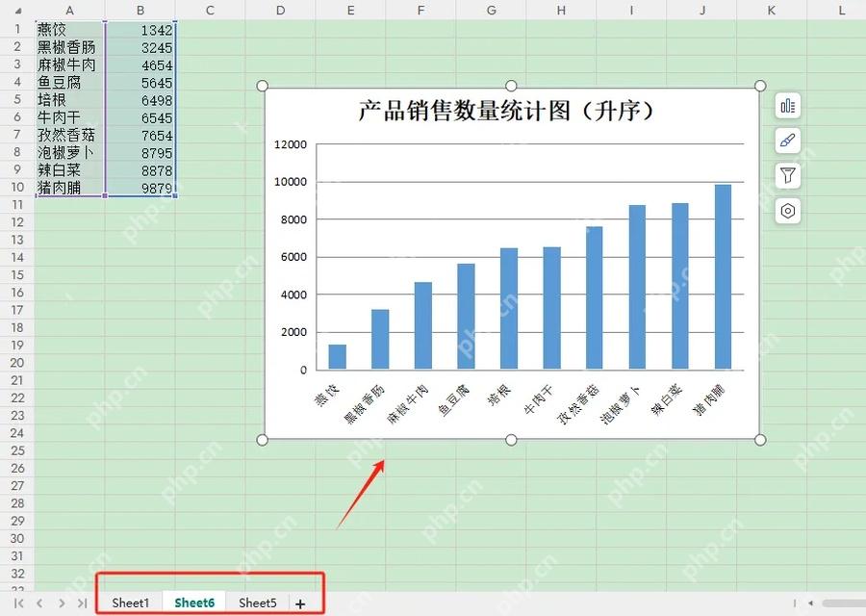Screen dimensions: 866x616
Task: Select column L header
Action: click(841, 10)
